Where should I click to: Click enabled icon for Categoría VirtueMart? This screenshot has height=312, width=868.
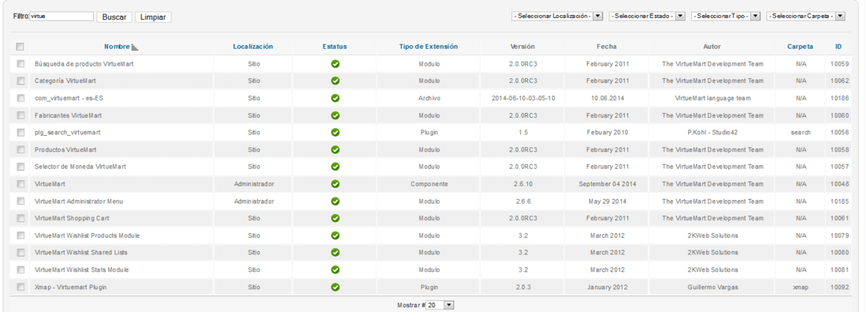(335, 81)
